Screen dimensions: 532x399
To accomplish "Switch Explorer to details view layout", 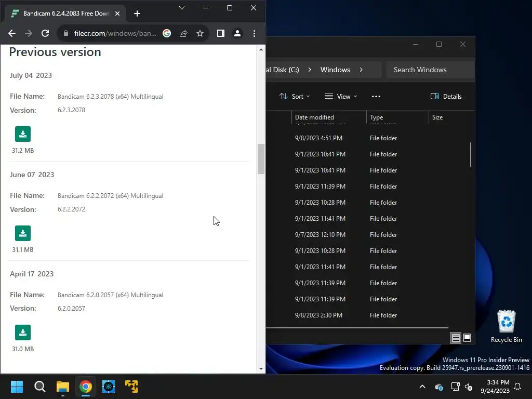I will (456, 338).
